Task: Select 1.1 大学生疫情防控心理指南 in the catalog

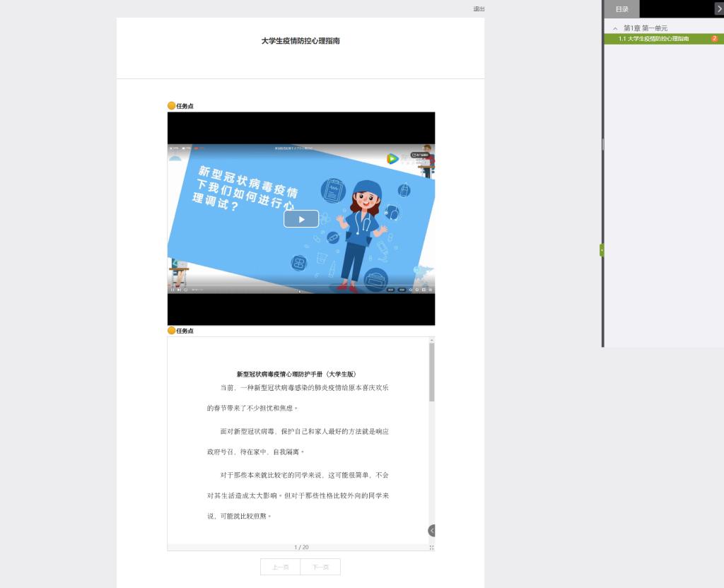Action: point(653,39)
